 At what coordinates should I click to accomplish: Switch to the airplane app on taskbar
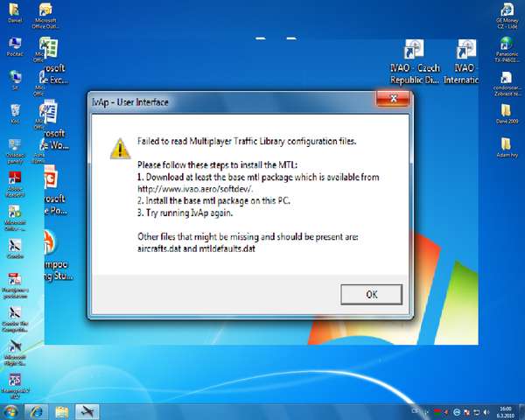(x=87, y=412)
